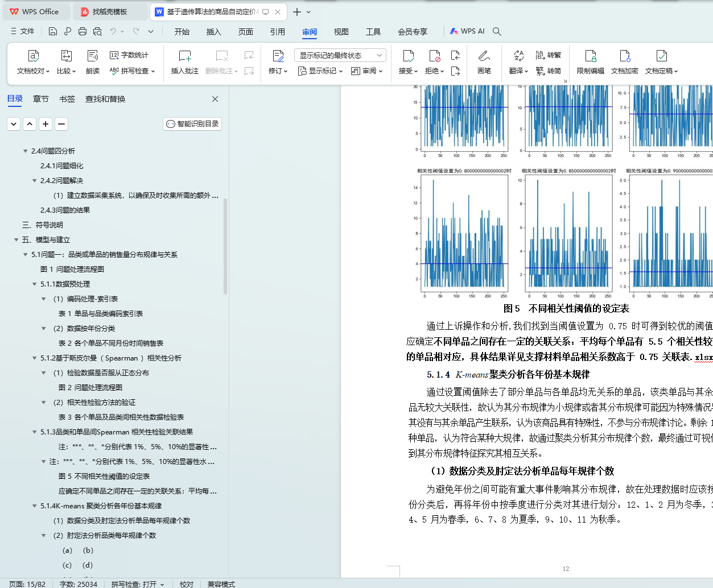The image size is (713, 588).
Task: Switch to the 找稻壳模板 window tab
Action: (x=110, y=11)
